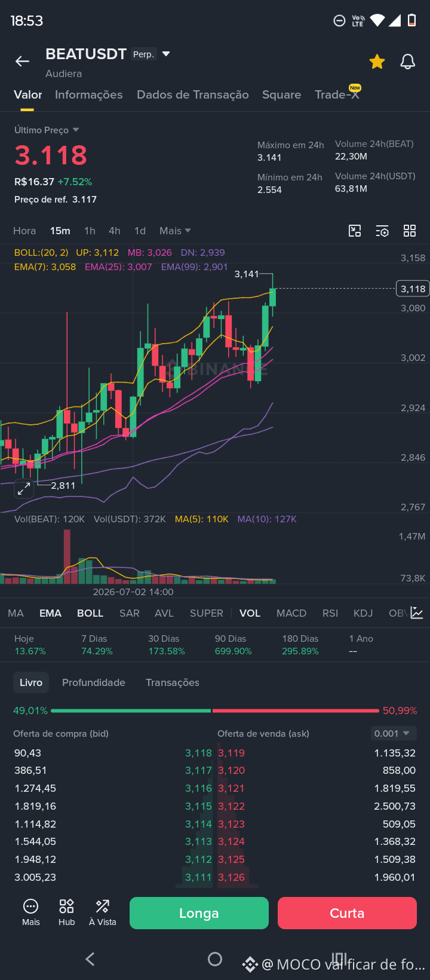The image size is (430, 980).
Task: Switch to the Transações tab
Action: click(x=173, y=682)
